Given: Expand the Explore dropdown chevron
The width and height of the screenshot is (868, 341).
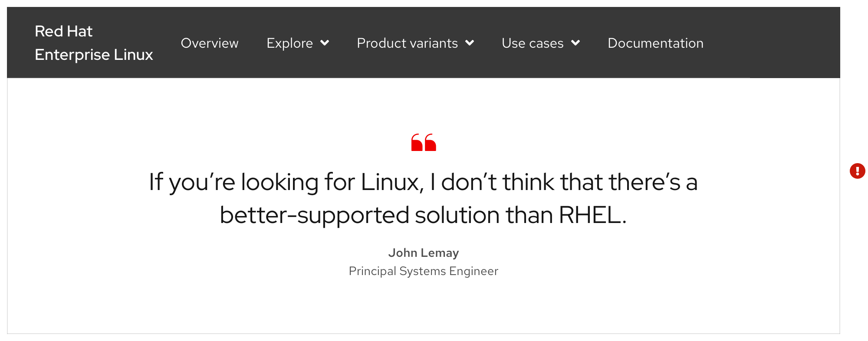Looking at the screenshot, I should coord(325,43).
